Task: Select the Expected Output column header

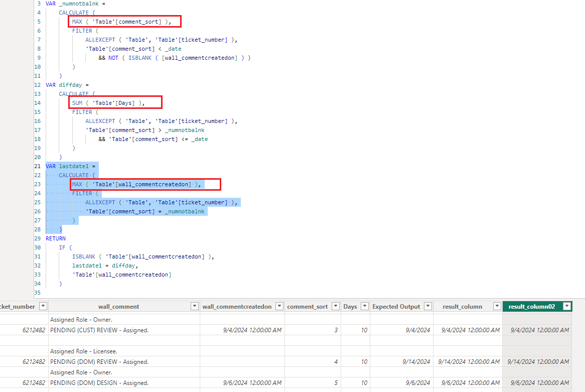Action: [396, 307]
